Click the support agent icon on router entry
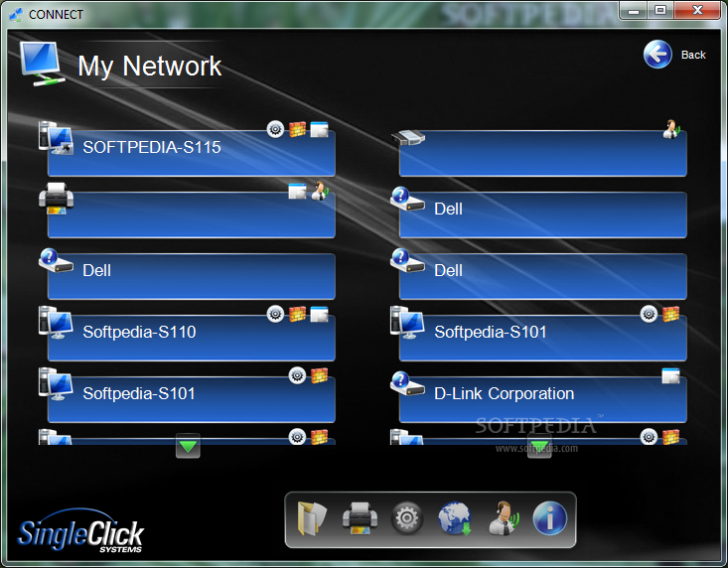Image resolution: width=728 pixels, height=568 pixels. (671, 129)
